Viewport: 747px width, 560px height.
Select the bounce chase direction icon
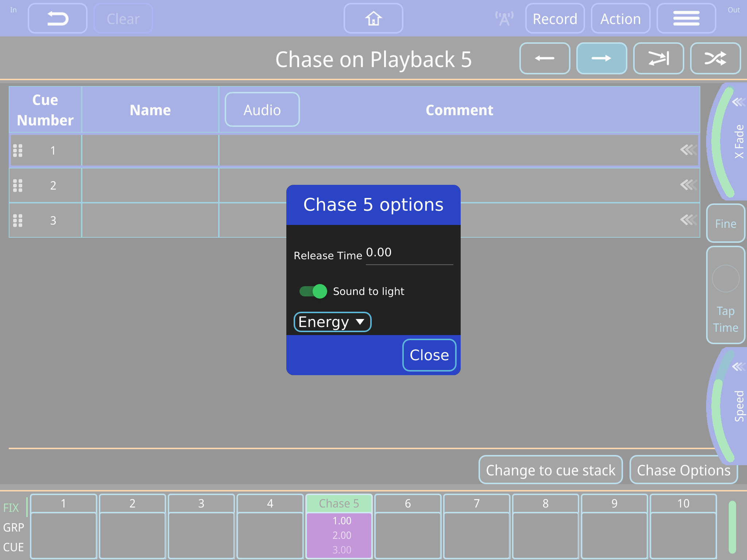658,58
